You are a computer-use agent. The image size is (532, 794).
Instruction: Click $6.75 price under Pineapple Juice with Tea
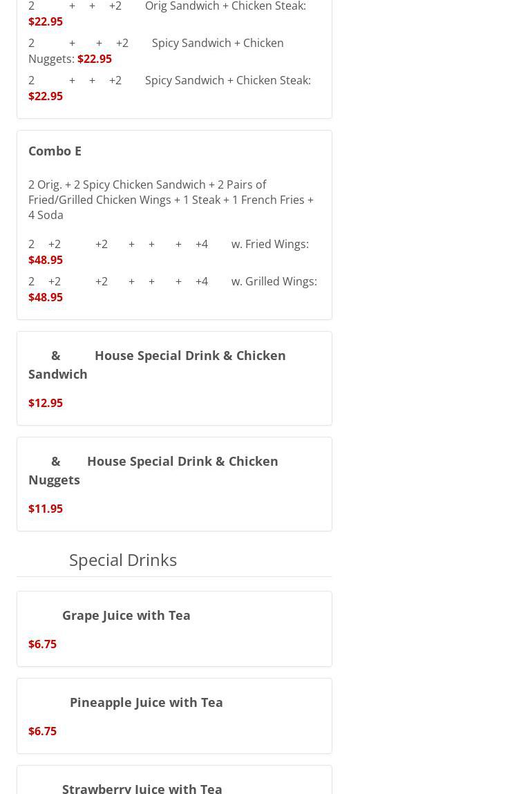[x=42, y=731]
